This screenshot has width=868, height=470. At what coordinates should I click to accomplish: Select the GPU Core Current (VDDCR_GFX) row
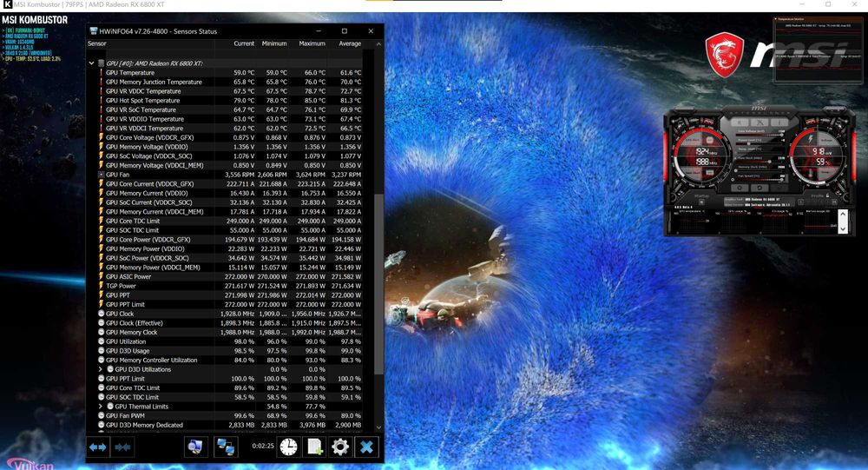click(230, 184)
